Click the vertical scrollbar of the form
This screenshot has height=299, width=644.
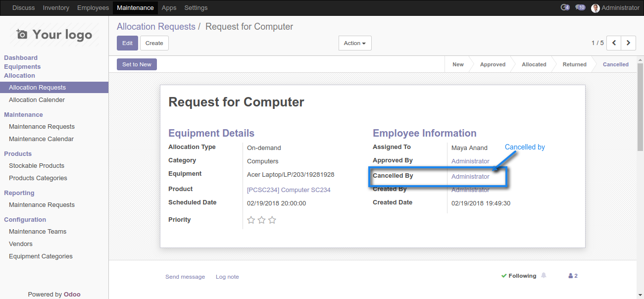pos(640,106)
